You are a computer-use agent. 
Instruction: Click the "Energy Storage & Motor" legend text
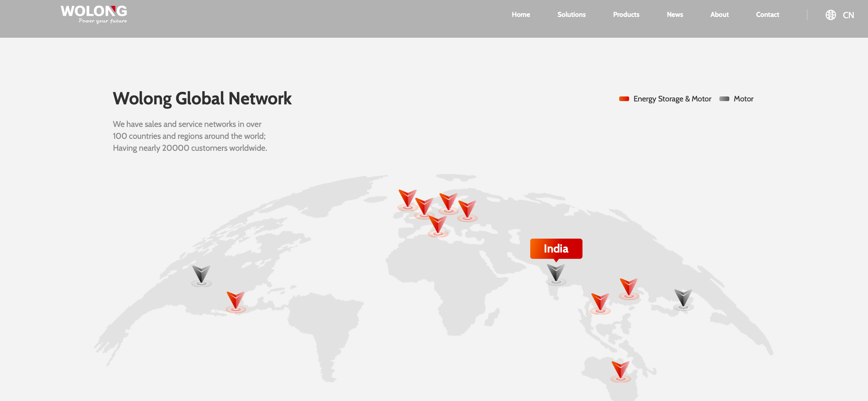tap(672, 99)
